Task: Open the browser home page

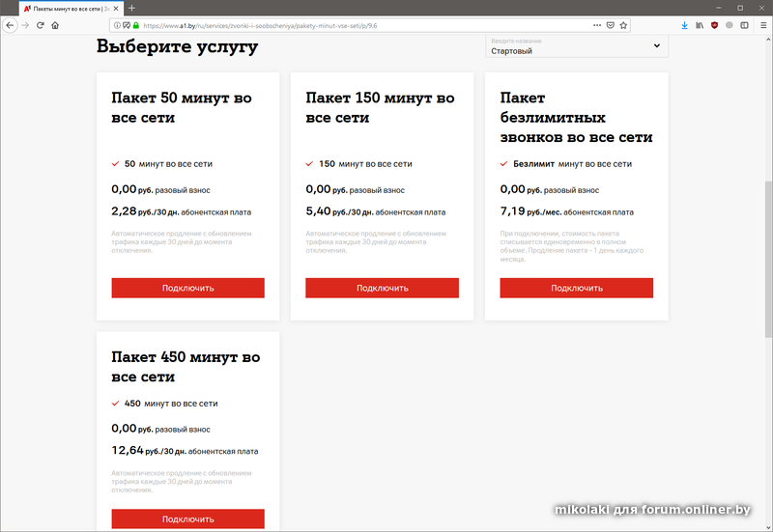Action: 55,25
